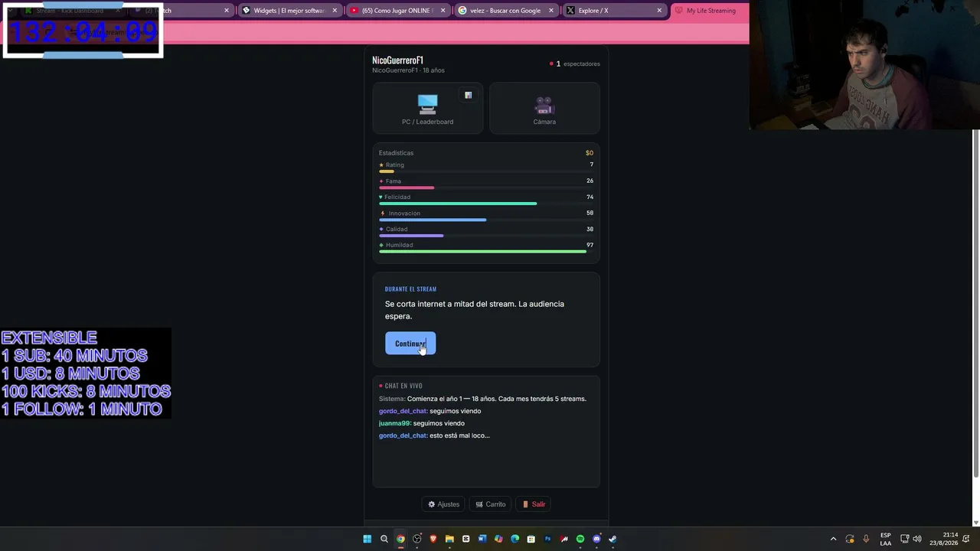Click the 'esto está mal loco' chat message

pos(434,435)
